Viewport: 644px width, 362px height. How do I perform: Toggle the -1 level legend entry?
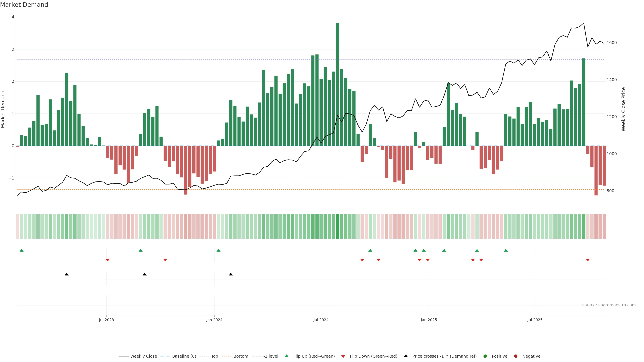pyautogui.click(x=271, y=356)
